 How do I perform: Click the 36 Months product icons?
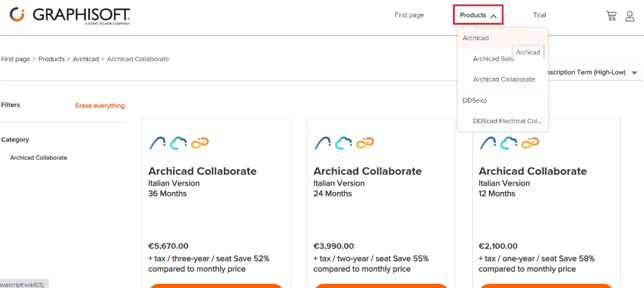179,143
